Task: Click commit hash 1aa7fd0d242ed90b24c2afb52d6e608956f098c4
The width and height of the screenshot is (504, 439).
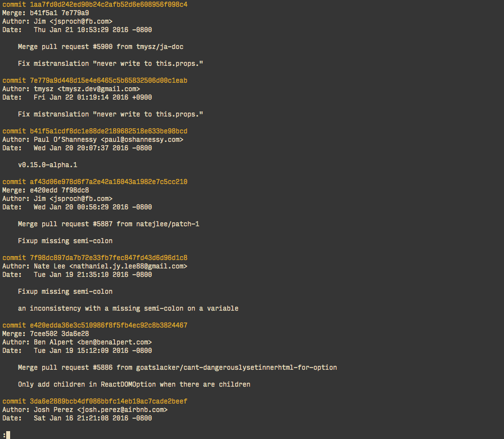Action: [109, 5]
